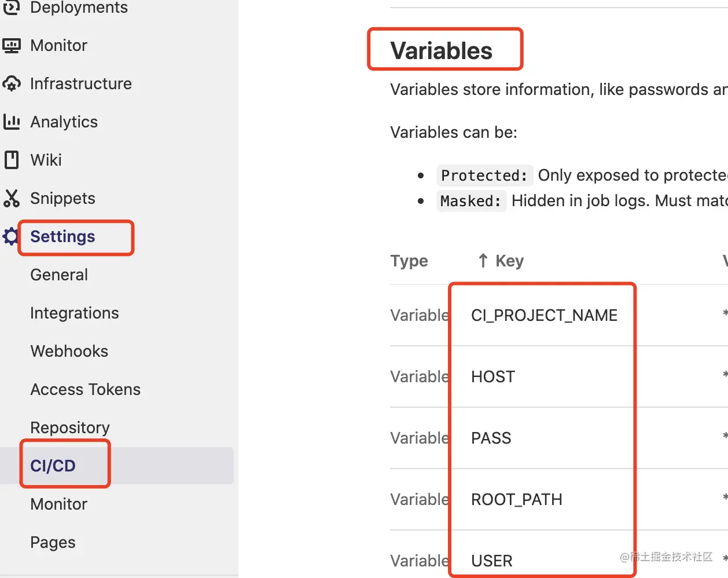Sort table by Key arrow

[483, 261]
